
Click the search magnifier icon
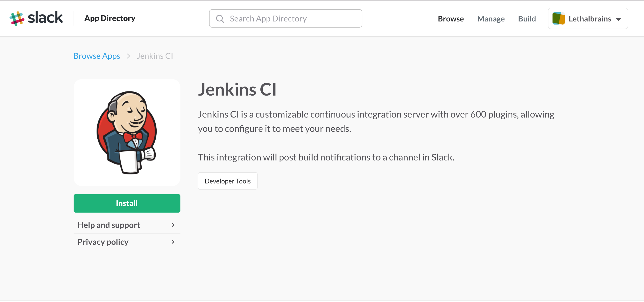point(220,18)
